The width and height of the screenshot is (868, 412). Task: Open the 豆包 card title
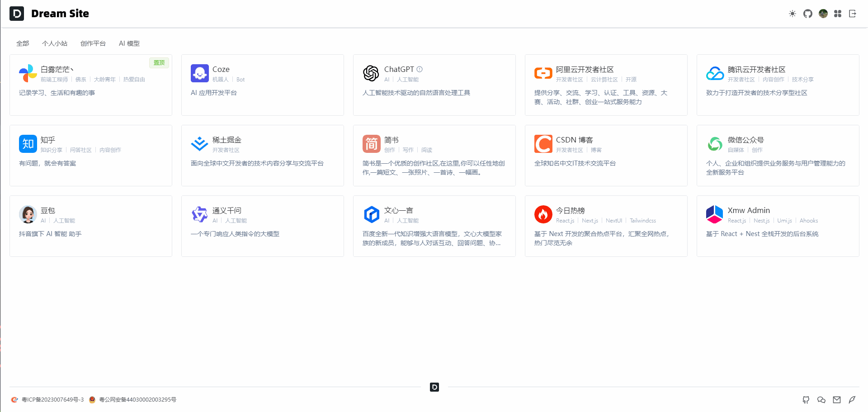point(48,210)
